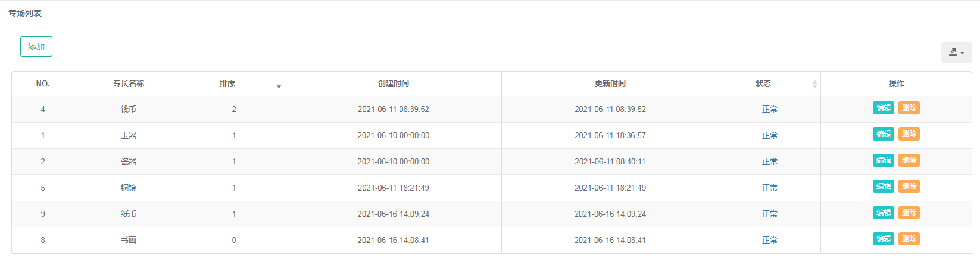Screen dimensions: 980x259
Task: Click the 专场列表 panel title
Action: [x=25, y=13]
